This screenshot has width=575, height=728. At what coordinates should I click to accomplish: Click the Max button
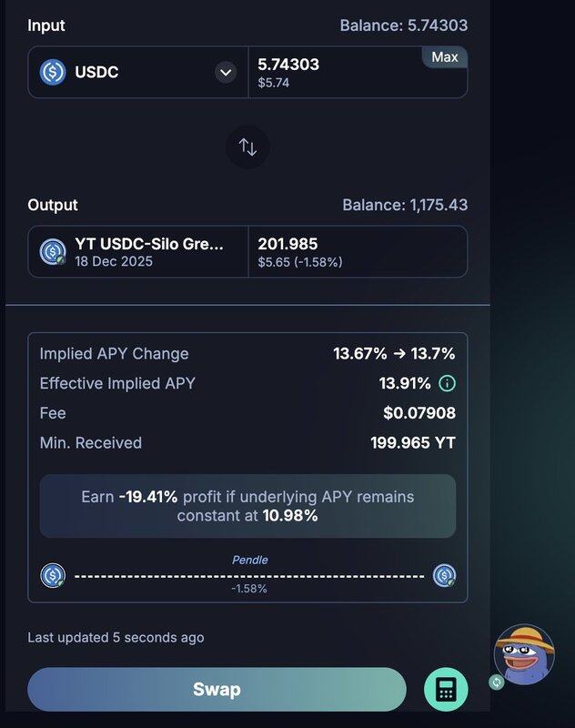pos(445,57)
